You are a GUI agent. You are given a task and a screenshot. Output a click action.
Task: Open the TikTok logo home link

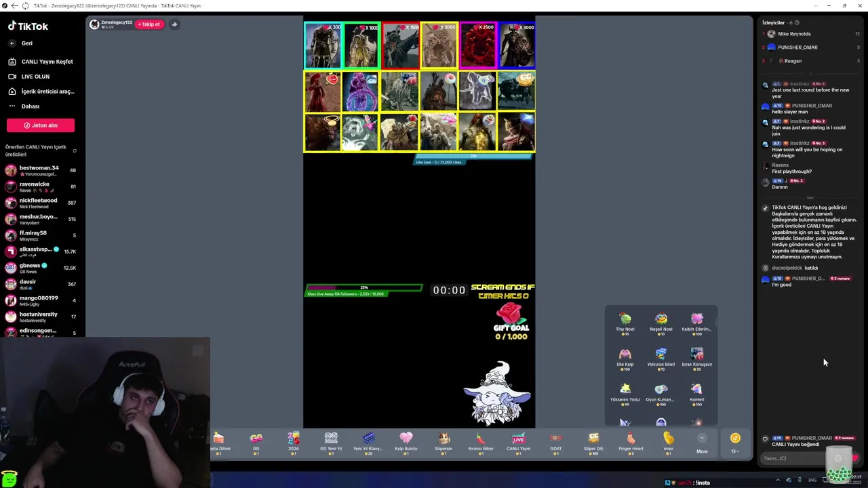click(x=28, y=26)
